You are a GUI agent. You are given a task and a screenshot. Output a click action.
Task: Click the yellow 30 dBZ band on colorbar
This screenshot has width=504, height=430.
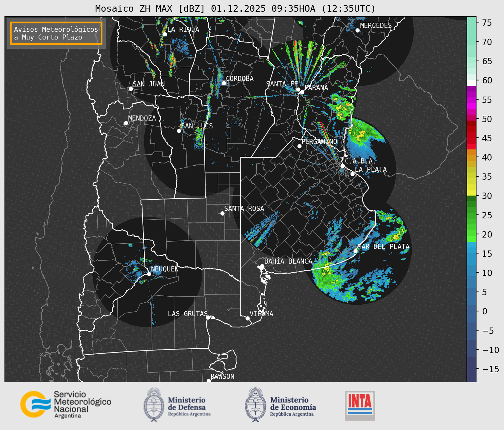[471, 193]
